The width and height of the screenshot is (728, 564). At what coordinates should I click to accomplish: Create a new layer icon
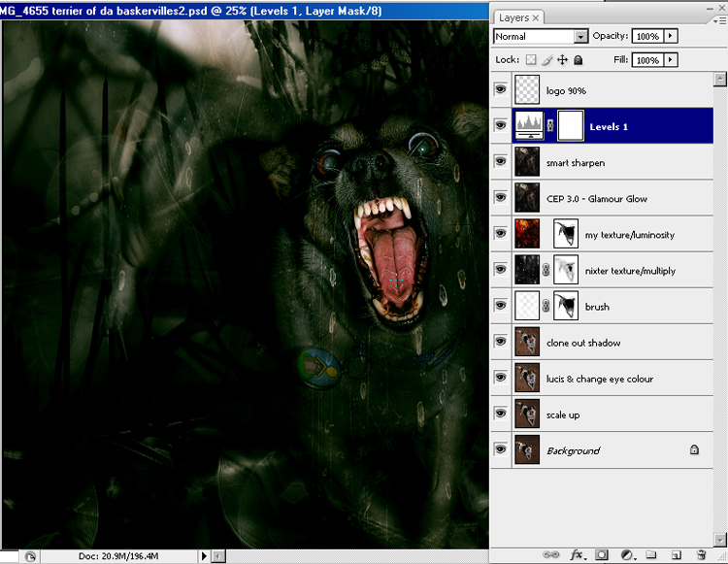coord(676,554)
